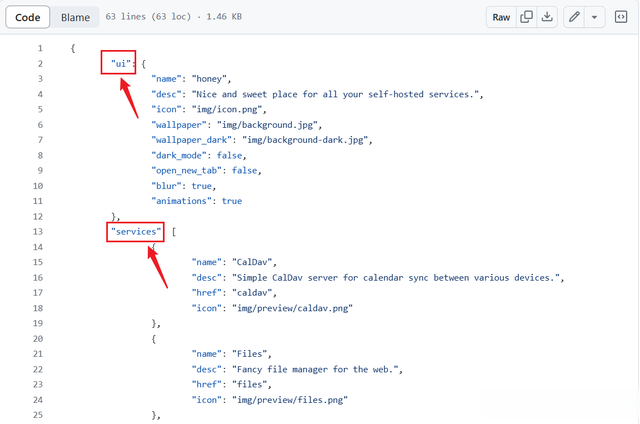Click the "CalDav" name value
The height and width of the screenshot is (424, 640).
252,262
